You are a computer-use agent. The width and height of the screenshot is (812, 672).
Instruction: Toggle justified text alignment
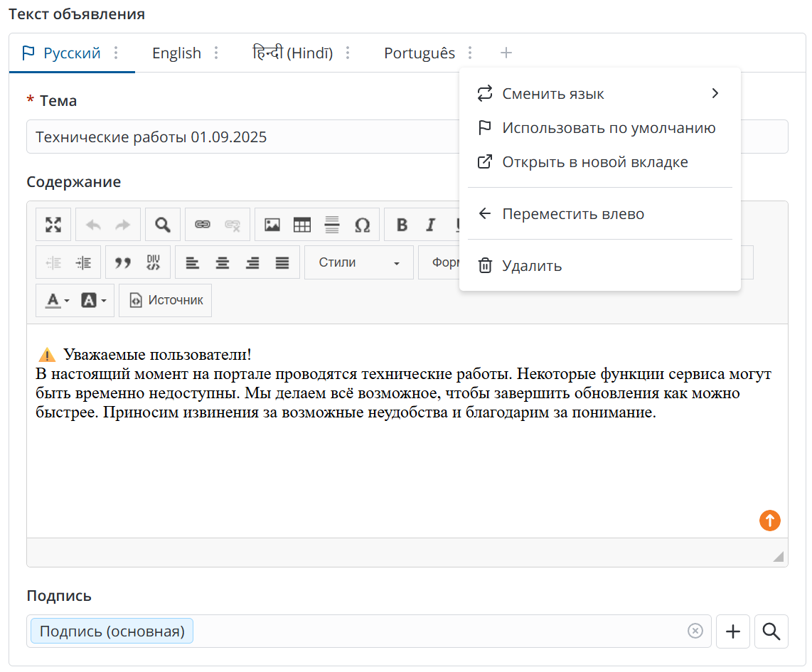point(282,263)
